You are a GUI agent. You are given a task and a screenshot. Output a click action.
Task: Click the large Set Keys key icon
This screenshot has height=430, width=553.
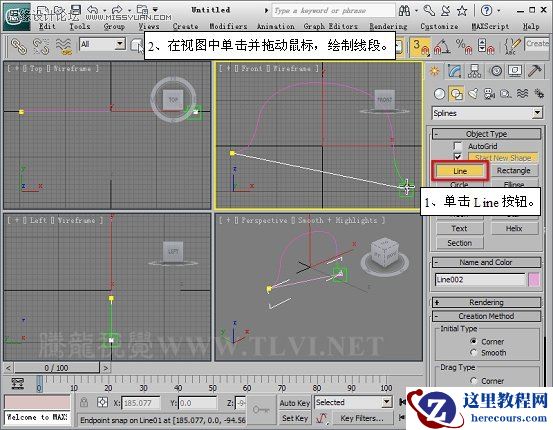(261, 410)
